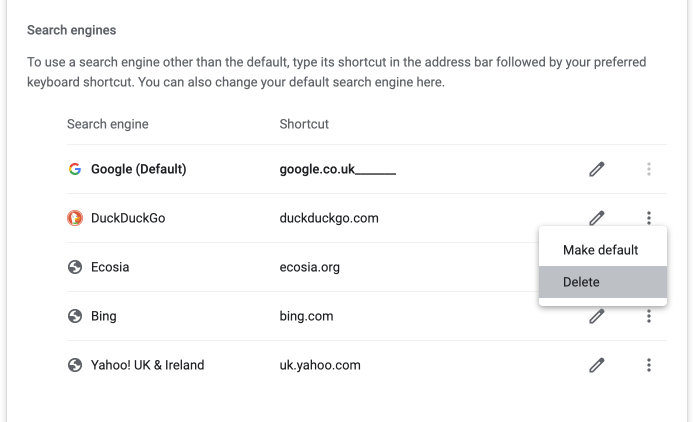695x422 pixels.
Task: Choose Make default from the menu
Action: 603,250
